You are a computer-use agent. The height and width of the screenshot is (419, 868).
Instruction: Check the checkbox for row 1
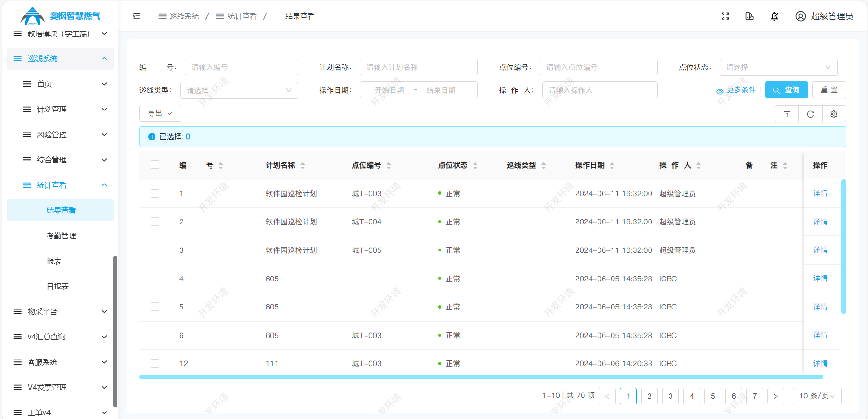tap(155, 193)
